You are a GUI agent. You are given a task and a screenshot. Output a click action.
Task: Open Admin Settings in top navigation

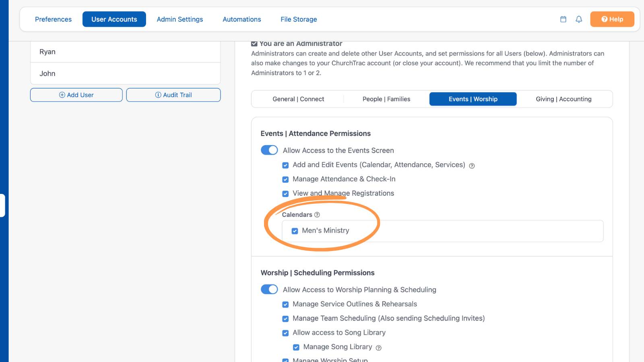tap(180, 19)
